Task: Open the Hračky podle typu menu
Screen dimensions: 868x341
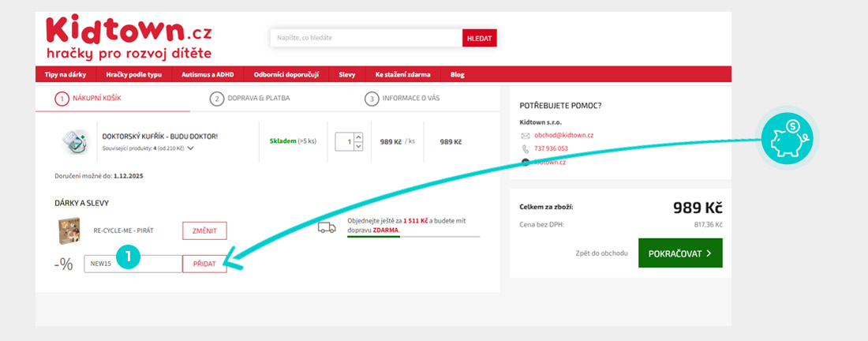Action: 133,75
